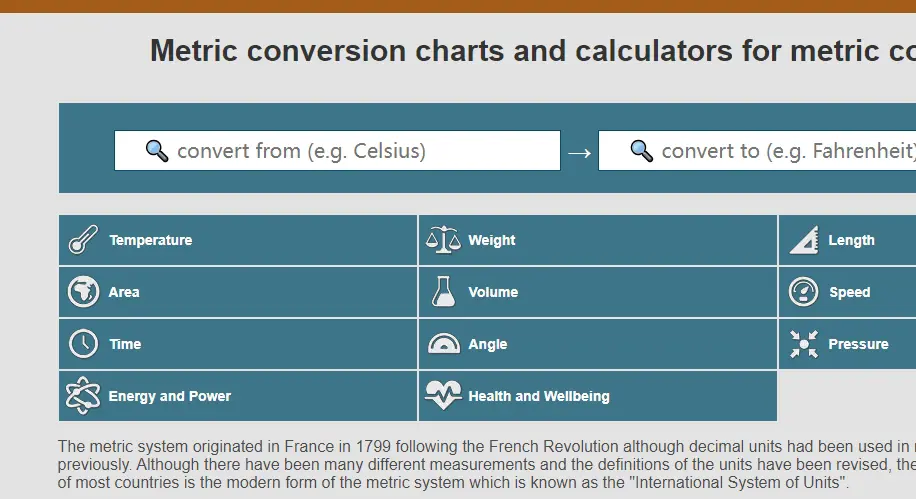
Task: Click the thermometer Temperature icon
Action: [x=83, y=240]
